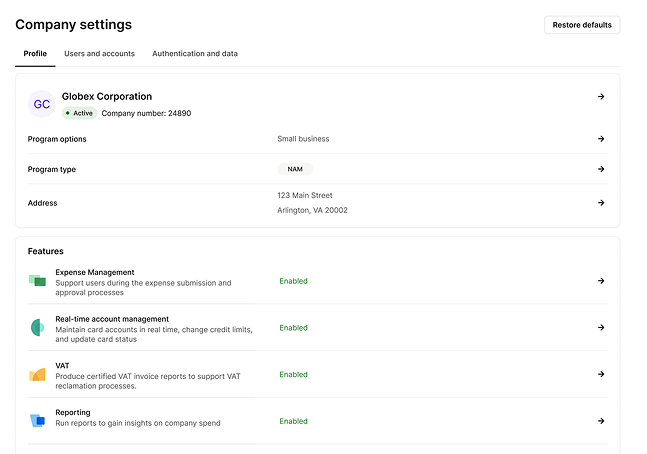This screenshot has height=454, width=647.
Task: Click the Active status badge
Action: tap(80, 114)
